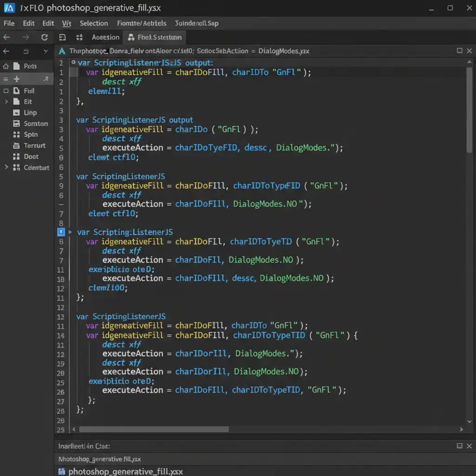Select the Terrurt item icon in sidebar
Screen dimensions: 476x476
(x=16, y=145)
